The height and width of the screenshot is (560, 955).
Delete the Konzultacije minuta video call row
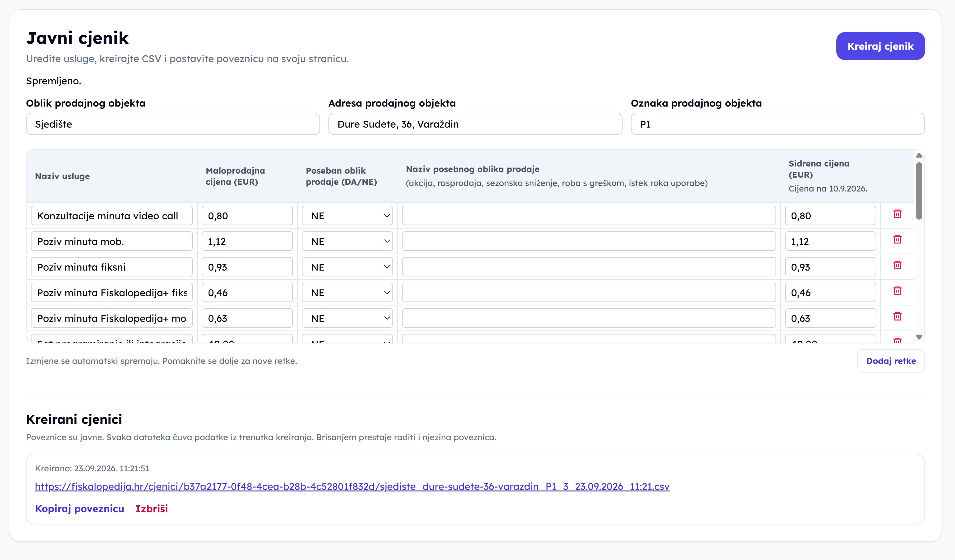[897, 214]
